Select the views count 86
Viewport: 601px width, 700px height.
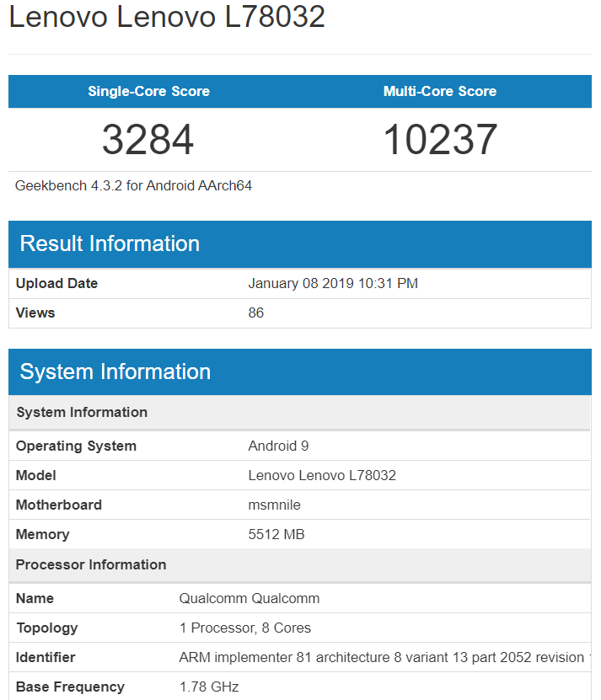coord(256,313)
